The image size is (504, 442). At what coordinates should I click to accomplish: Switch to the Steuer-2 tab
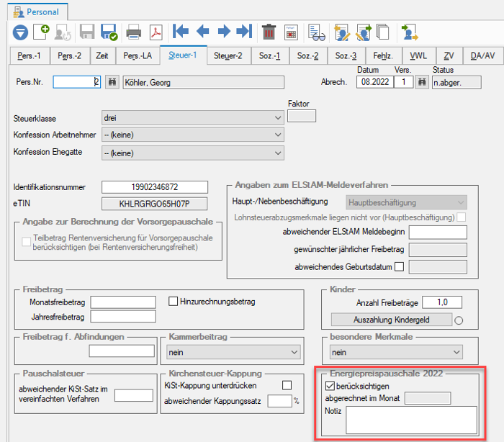pos(228,56)
